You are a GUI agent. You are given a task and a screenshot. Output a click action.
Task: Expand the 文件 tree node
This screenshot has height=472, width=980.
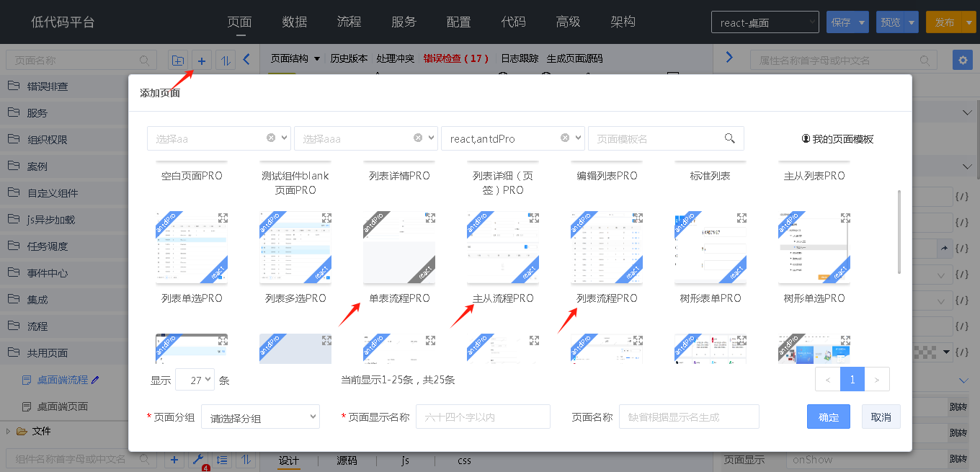(8, 431)
